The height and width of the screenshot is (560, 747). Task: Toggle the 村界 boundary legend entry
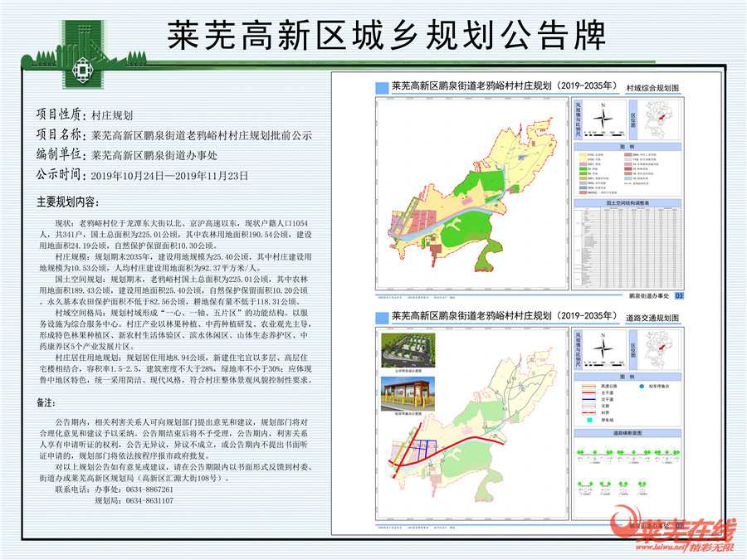600,412
